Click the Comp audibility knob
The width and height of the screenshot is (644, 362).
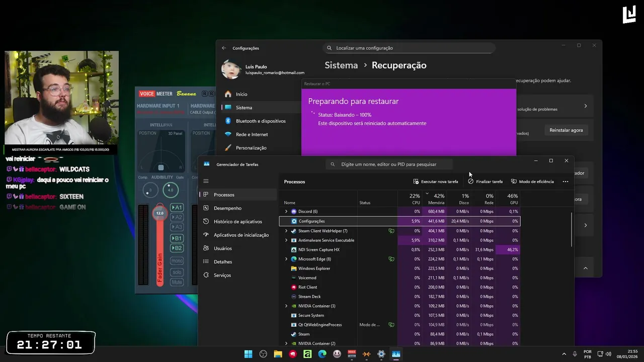[x=150, y=190]
